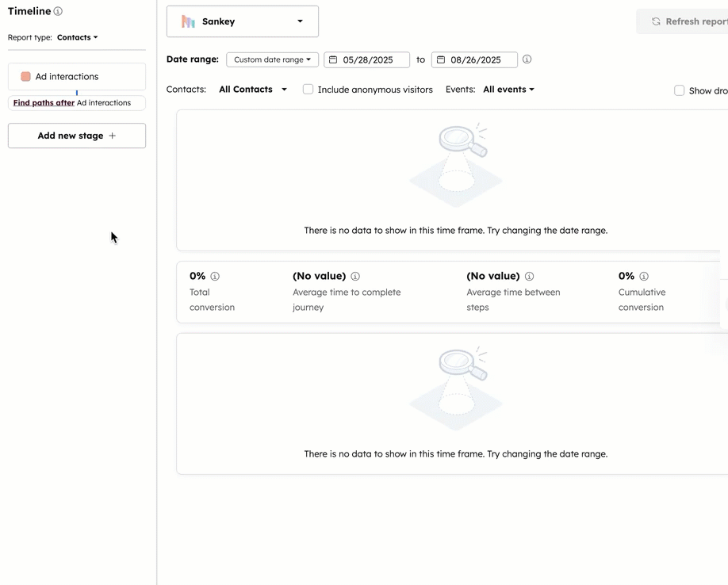
Task: Expand the All events dropdown
Action: pyautogui.click(x=508, y=89)
